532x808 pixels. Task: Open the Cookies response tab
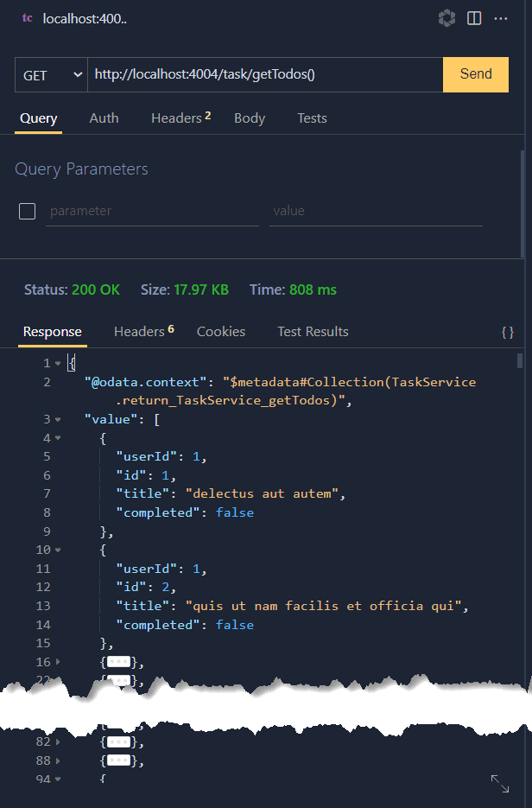[x=221, y=332]
